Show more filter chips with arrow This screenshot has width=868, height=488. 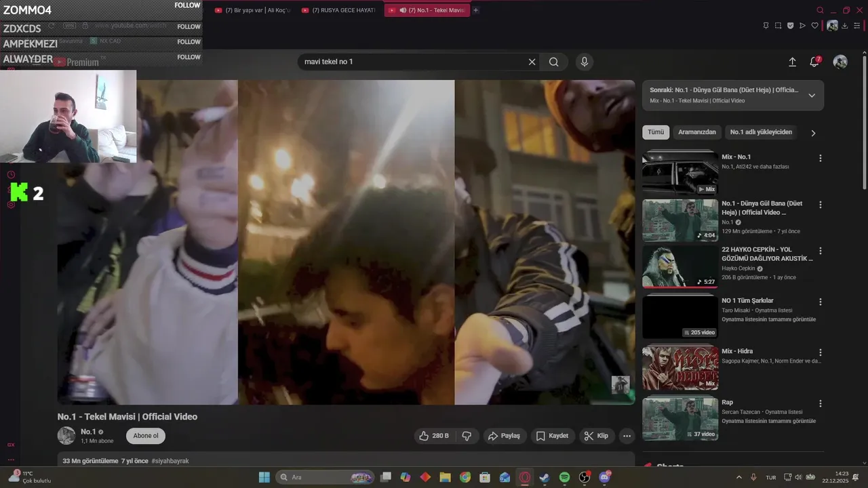click(x=813, y=133)
